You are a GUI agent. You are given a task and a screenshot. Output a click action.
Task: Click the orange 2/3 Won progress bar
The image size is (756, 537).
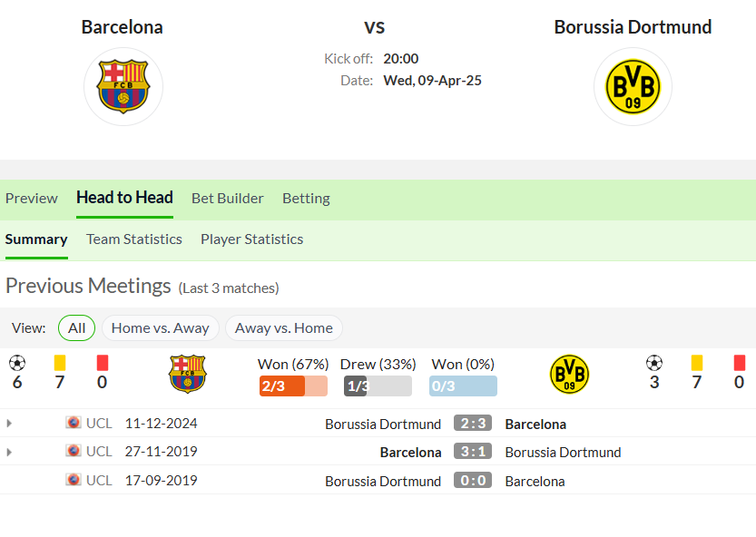pyautogui.click(x=293, y=386)
